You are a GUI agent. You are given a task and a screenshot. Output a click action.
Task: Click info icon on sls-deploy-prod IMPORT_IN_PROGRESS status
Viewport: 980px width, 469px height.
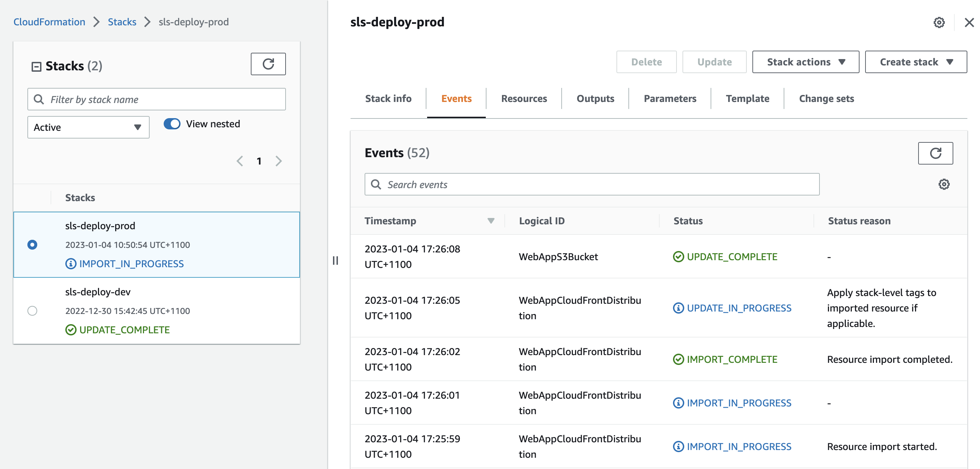(71, 263)
